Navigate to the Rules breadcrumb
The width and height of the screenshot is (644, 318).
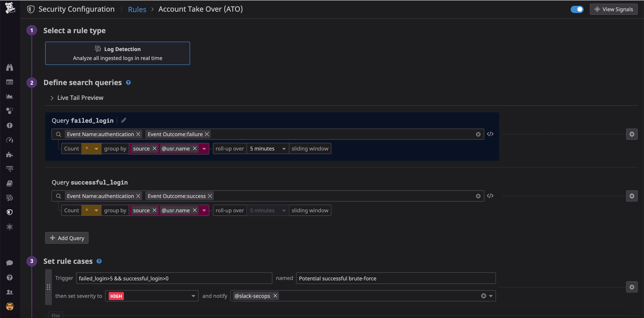tap(137, 9)
